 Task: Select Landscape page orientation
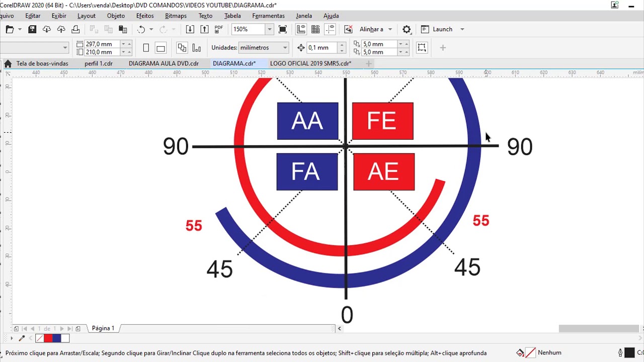pos(160,48)
